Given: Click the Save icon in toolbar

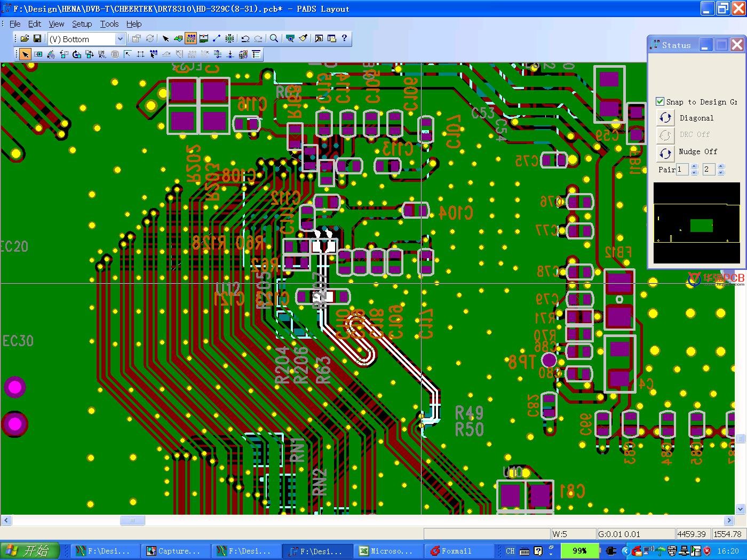Looking at the screenshot, I should click(37, 38).
